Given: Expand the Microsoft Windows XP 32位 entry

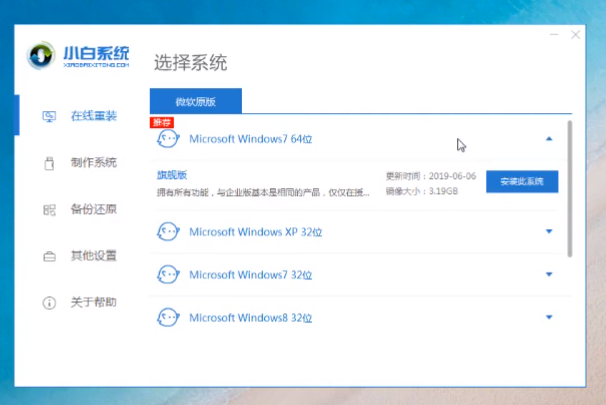Looking at the screenshot, I should [548, 232].
